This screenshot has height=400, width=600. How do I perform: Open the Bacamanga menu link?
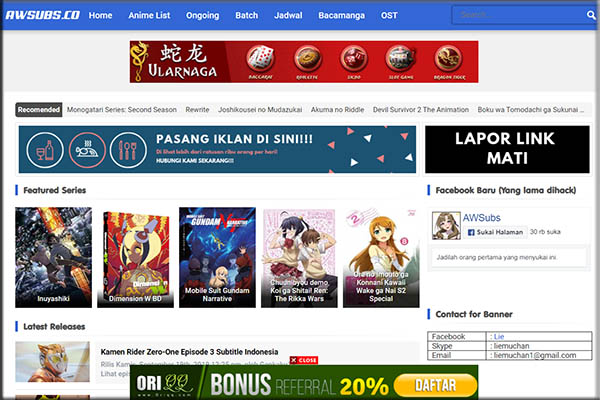pos(341,15)
